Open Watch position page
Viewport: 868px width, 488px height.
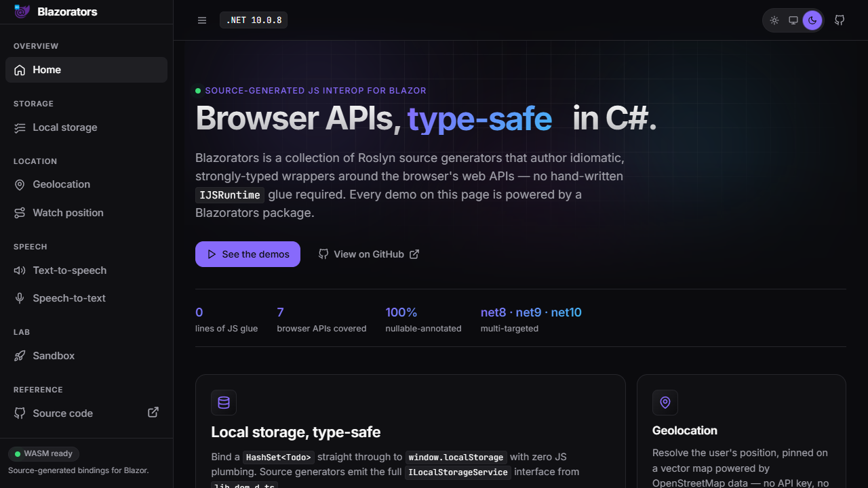pos(86,213)
